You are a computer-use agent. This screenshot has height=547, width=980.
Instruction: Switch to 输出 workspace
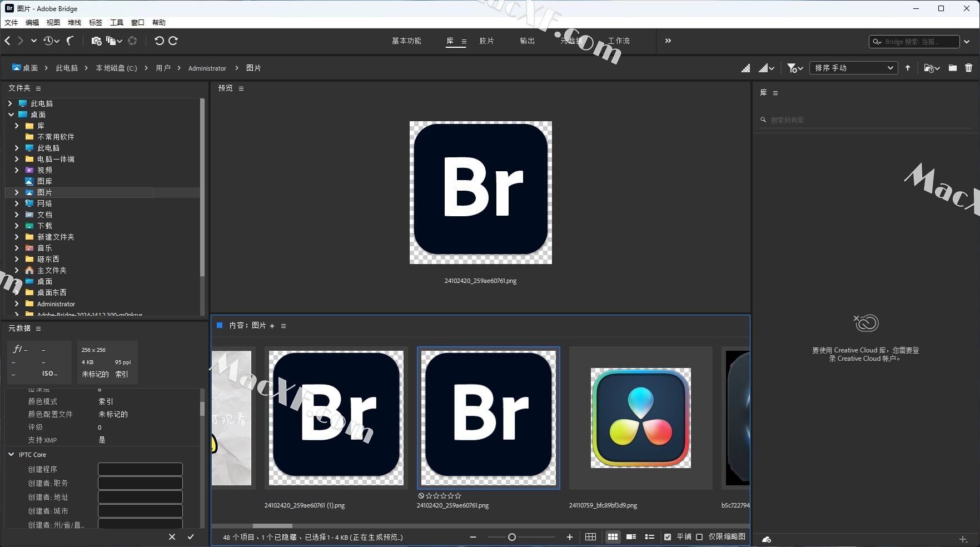click(527, 41)
